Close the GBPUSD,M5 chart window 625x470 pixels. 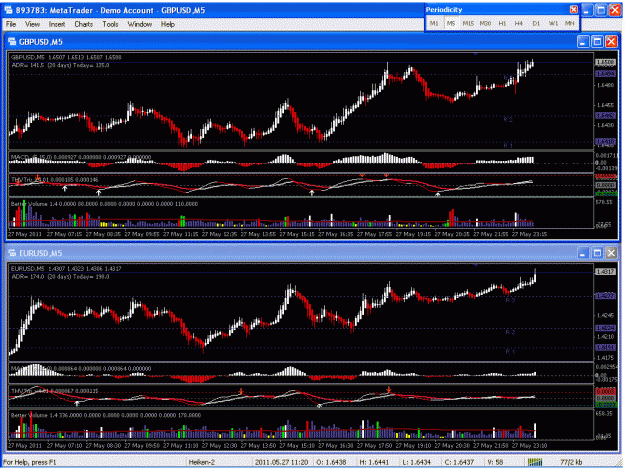[611, 41]
